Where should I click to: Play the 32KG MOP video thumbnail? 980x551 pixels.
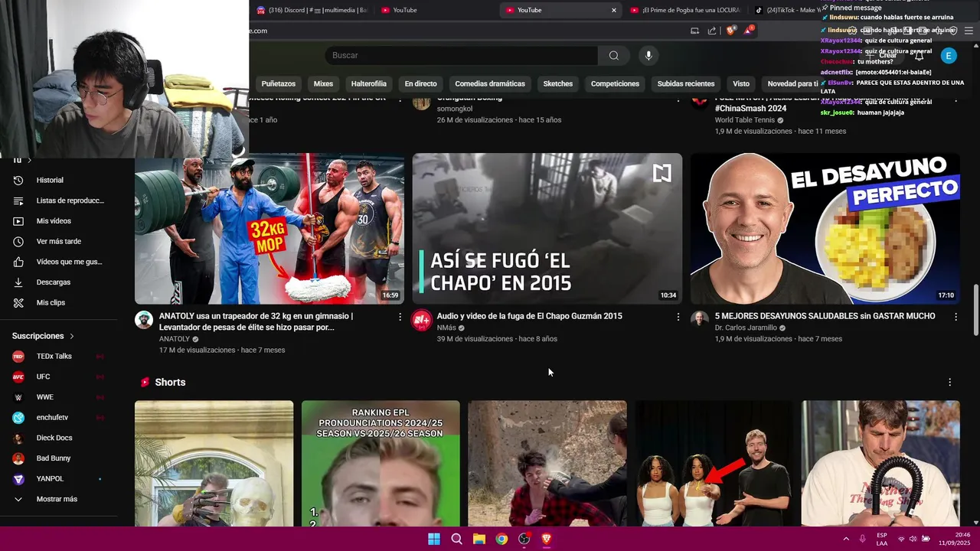(269, 229)
